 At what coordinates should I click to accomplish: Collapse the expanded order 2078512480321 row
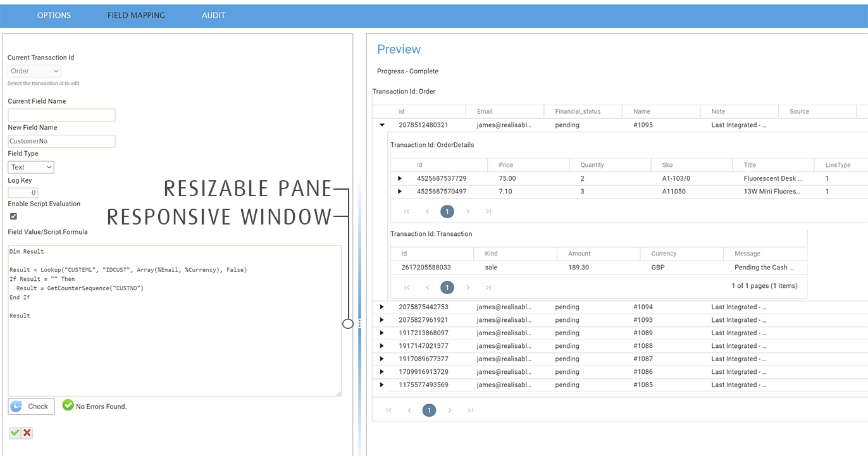pos(381,125)
